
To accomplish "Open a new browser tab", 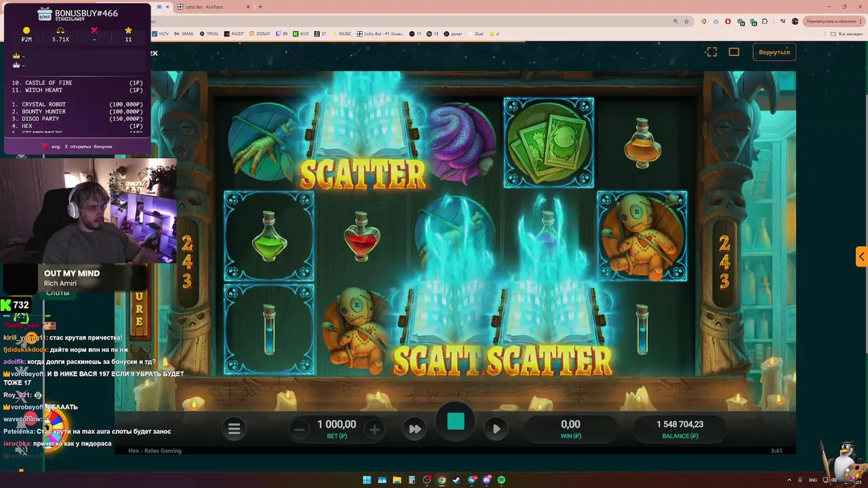I will coord(260,7).
